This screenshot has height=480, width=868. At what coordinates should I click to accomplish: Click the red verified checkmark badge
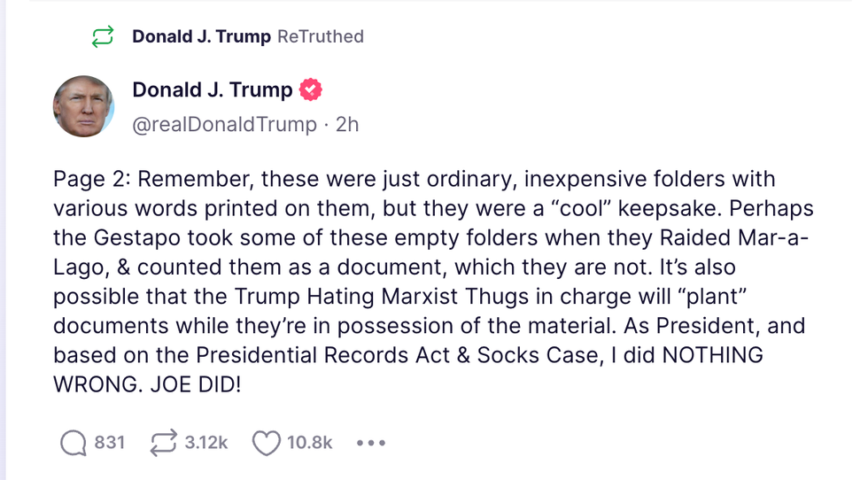click(x=311, y=89)
